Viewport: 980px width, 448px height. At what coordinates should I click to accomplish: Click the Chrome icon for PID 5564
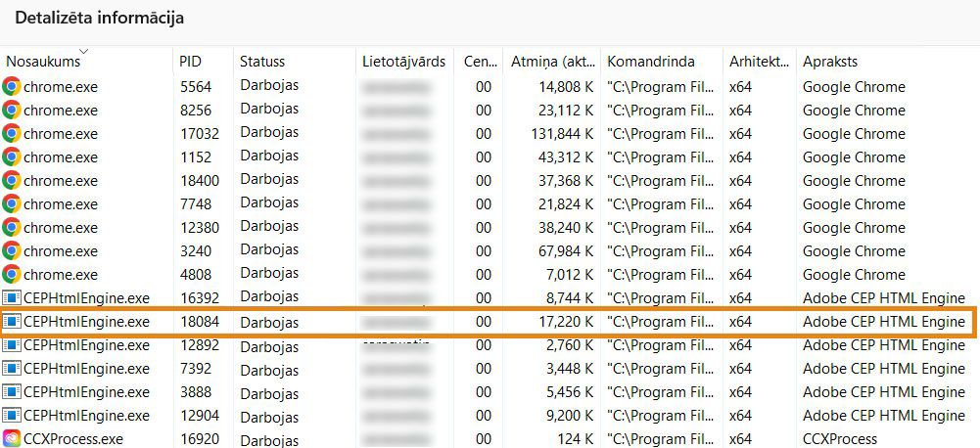pyautogui.click(x=11, y=87)
